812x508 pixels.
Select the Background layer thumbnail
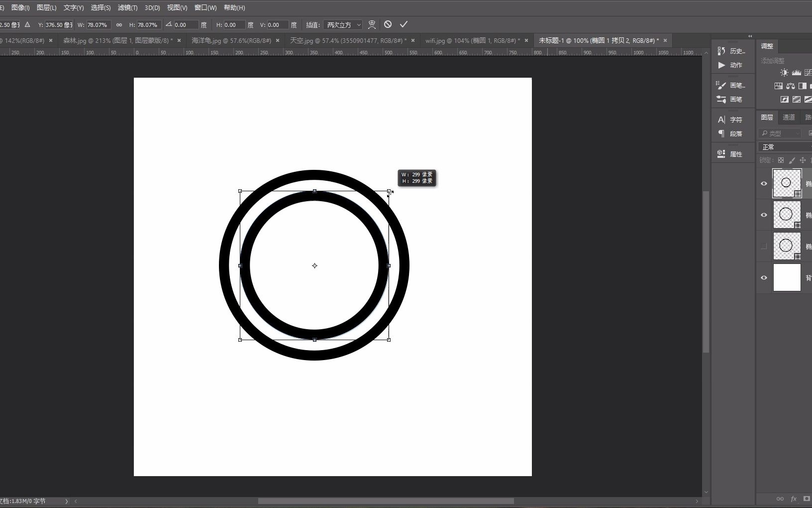coord(787,277)
